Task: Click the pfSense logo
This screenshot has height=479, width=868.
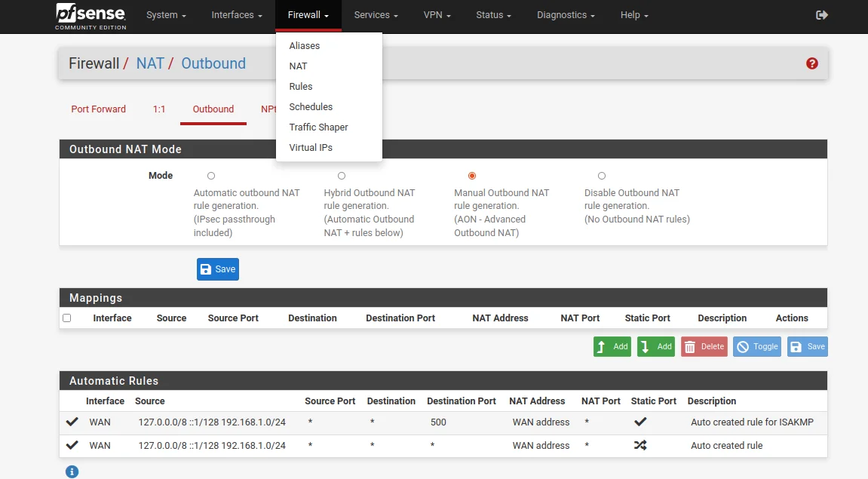Action: pos(90,16)
